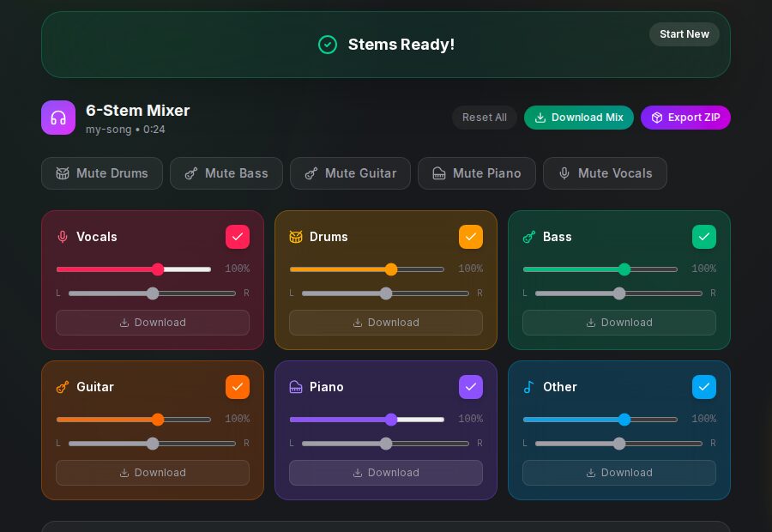
Task: Click the Piano volume slider handle
Action: 391,420
